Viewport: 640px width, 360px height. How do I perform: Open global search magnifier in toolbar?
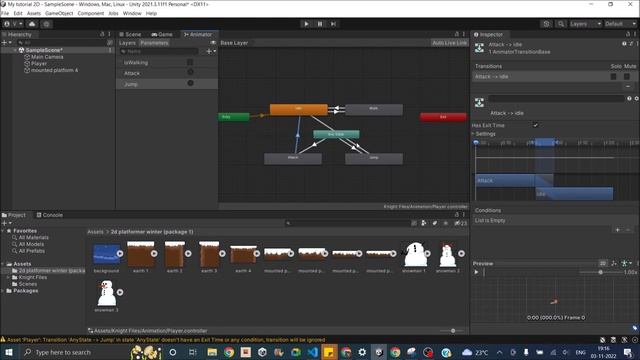point(561,24)
